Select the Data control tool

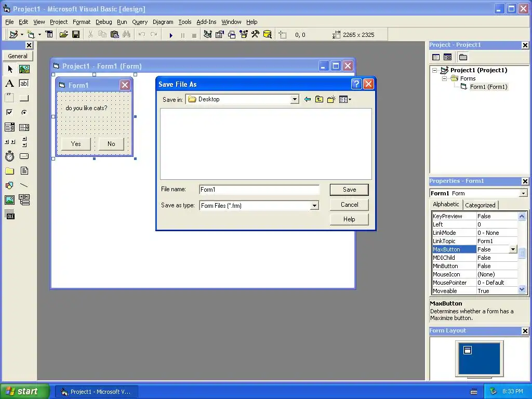point(24,200)
